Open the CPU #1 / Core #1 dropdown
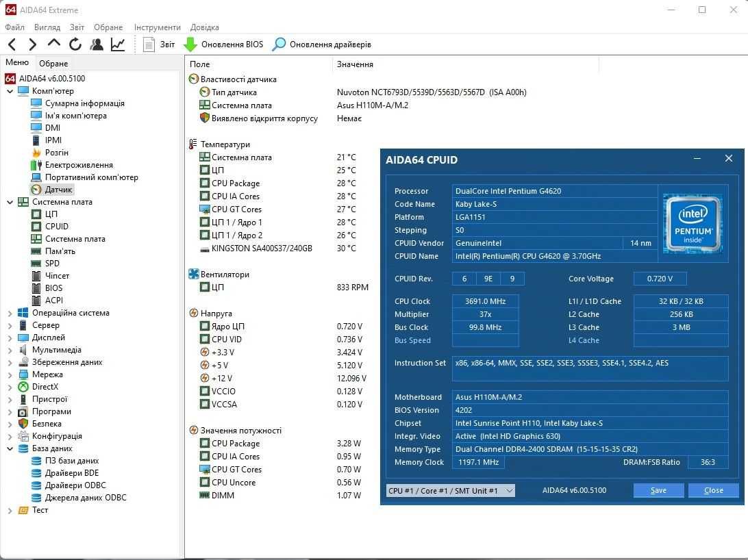Screen dimensions: 748x560 (x=450, y=490)
